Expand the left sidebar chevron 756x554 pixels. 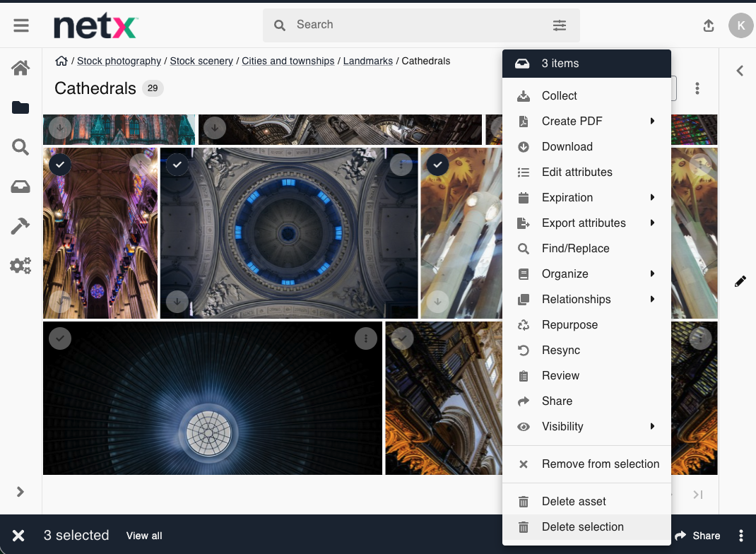coord(20,492)
